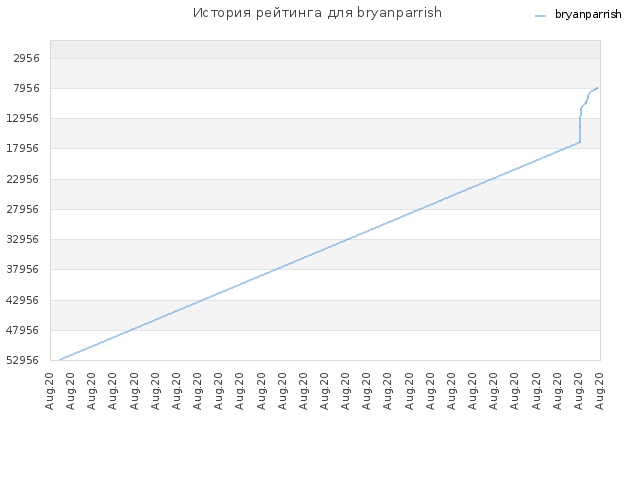The image size is (640, 480).
Task: Click y-axis label 42956
Action: [23, 300]
